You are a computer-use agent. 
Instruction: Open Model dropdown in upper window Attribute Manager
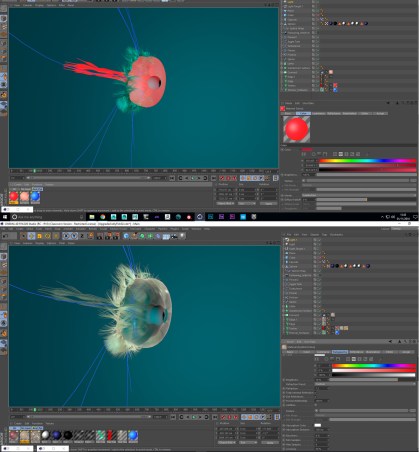(359, 195)
